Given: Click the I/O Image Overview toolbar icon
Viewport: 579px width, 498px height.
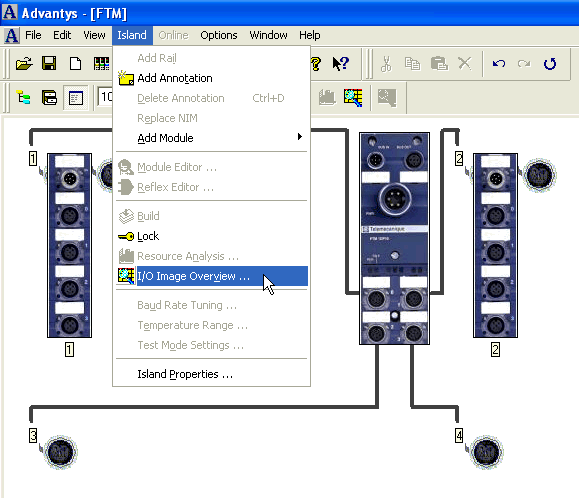Looking at the screenshot, I should pos(353,98).
